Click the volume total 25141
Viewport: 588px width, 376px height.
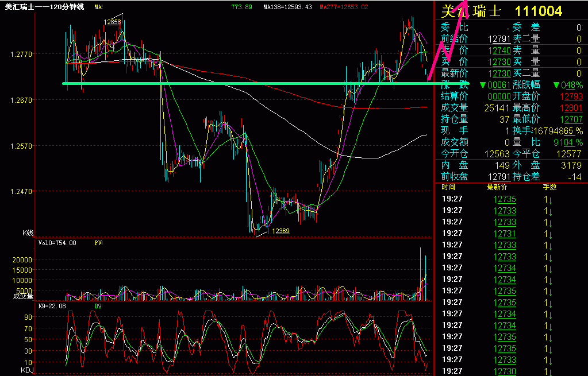497,108
